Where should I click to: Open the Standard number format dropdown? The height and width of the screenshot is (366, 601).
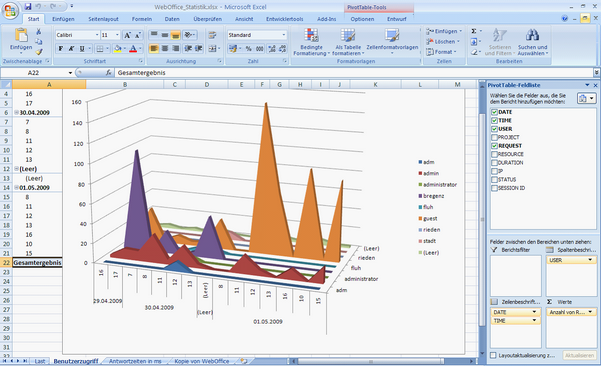284,35
